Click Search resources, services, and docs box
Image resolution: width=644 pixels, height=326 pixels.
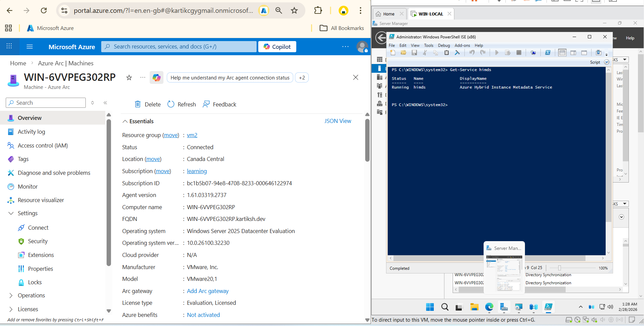click(x=179, y=46)
